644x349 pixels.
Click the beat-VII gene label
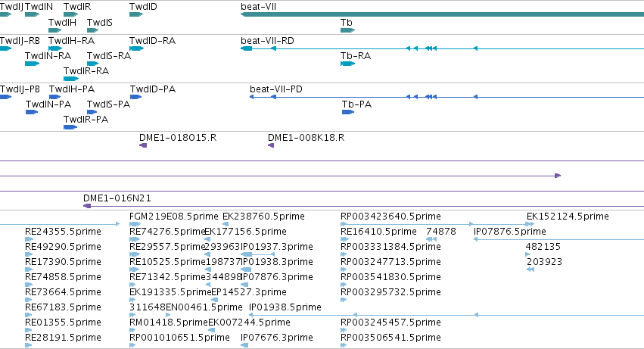coord(258,7)
